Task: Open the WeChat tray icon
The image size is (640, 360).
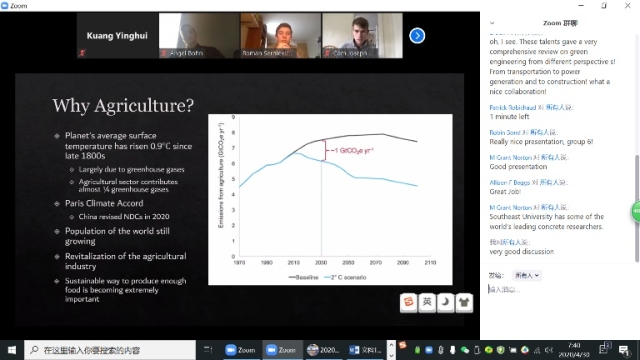Action: [464, 350]
